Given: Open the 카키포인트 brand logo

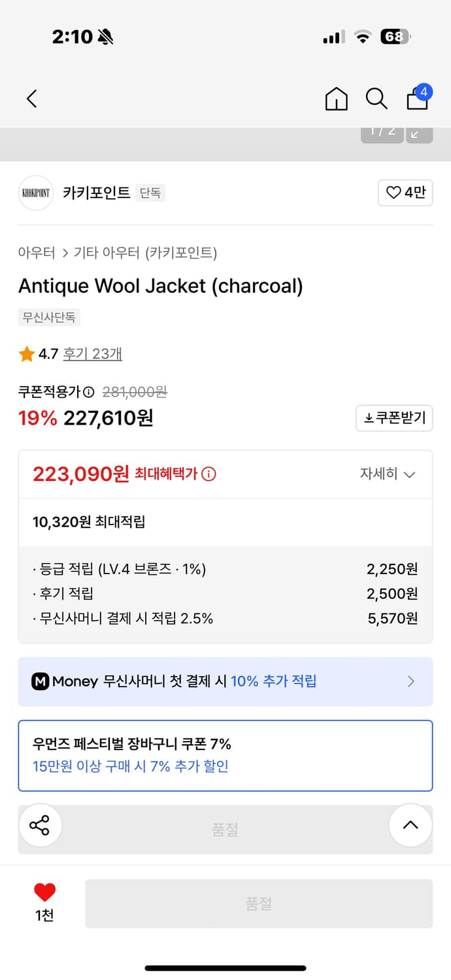Looking at the screenshot, I should (35, 193).
